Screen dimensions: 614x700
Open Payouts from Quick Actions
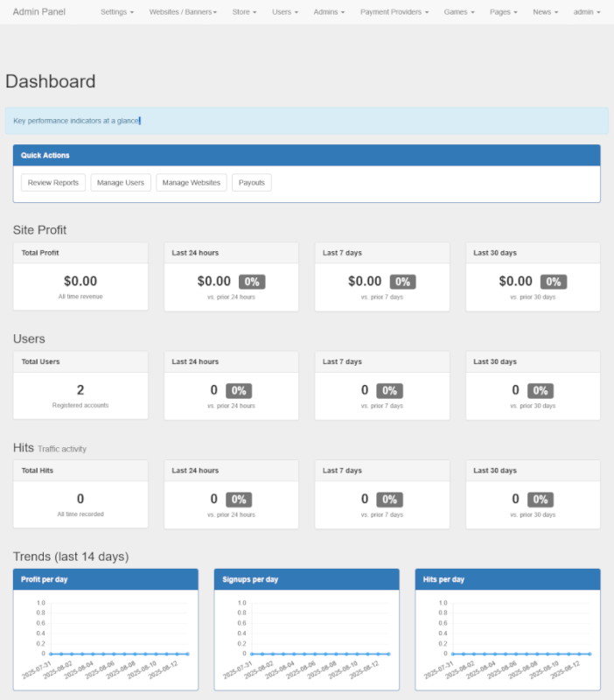click(252, 183)
